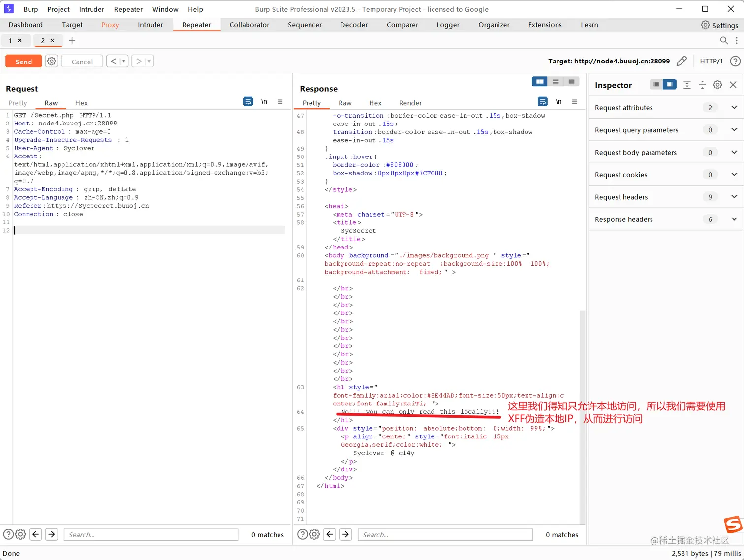
Task: Click the Burp Suite logo icon
Action: coord(9,9)
